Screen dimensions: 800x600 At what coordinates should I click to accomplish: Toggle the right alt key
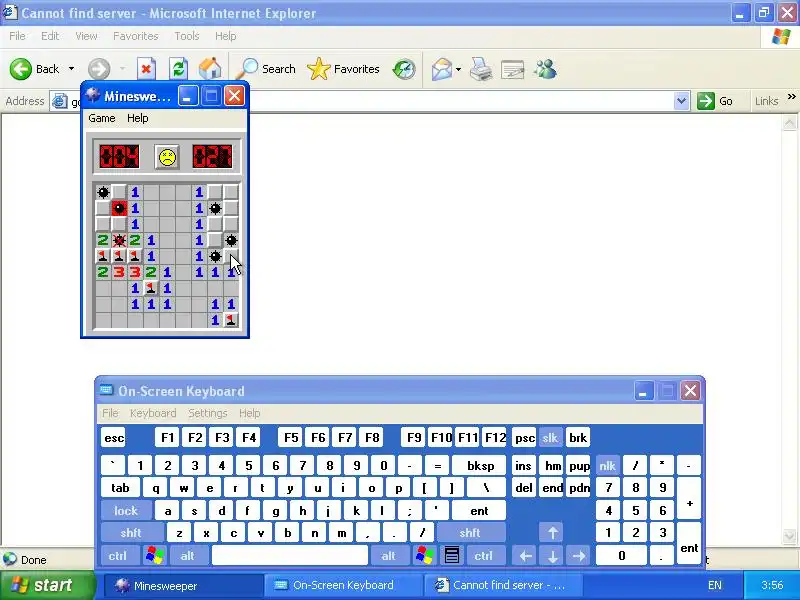click(x=389, y=555)
